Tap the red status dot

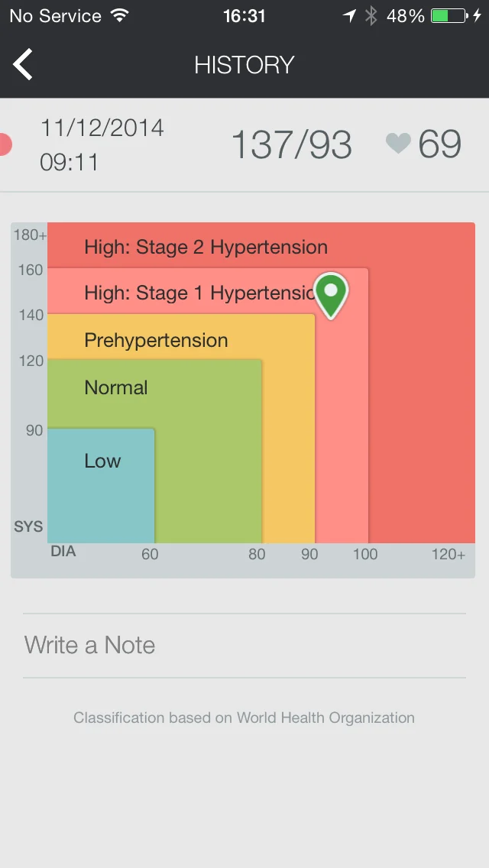(x=5, y=144)
